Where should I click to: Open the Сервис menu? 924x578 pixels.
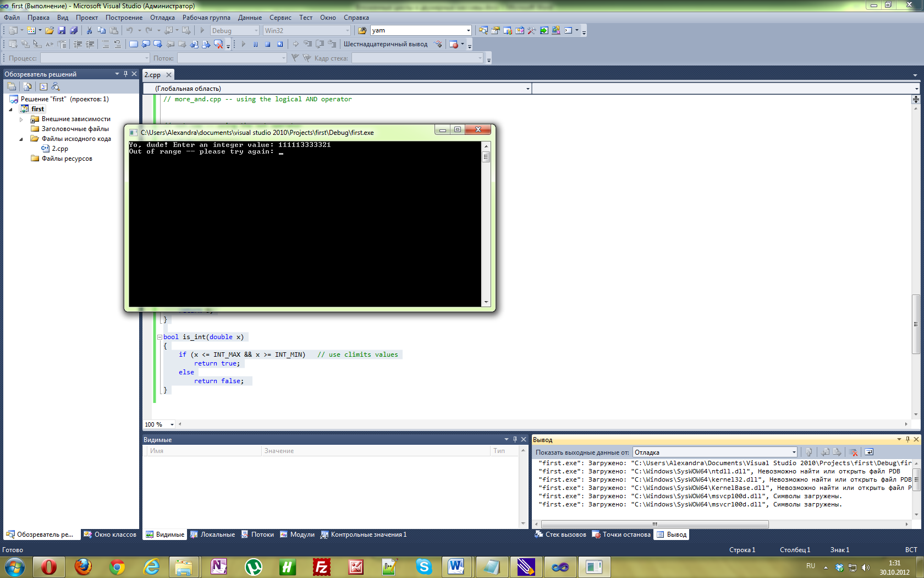pyautogui.click(x=280, y=18)
